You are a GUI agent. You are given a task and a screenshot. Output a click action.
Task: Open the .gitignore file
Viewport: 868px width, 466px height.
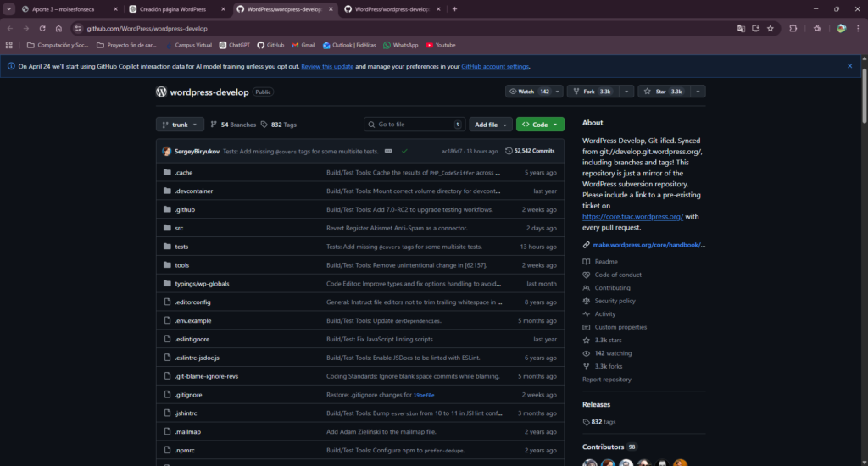[188, 395]
